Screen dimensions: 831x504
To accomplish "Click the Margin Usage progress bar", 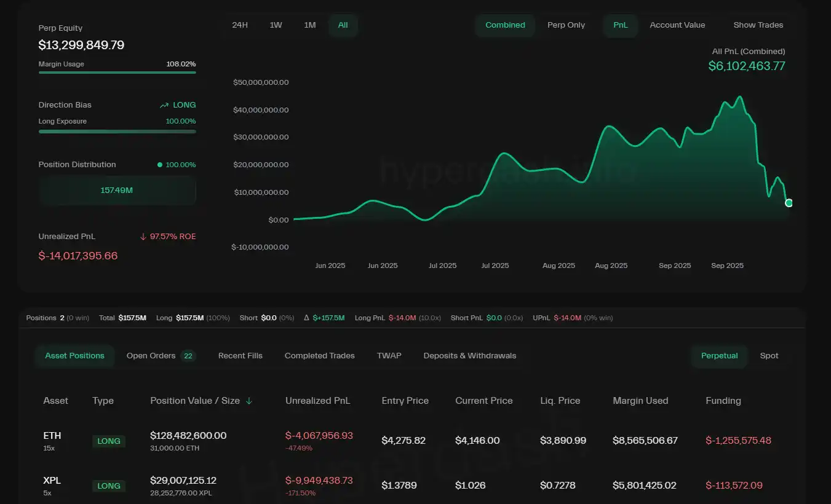I will coord(117,73).
